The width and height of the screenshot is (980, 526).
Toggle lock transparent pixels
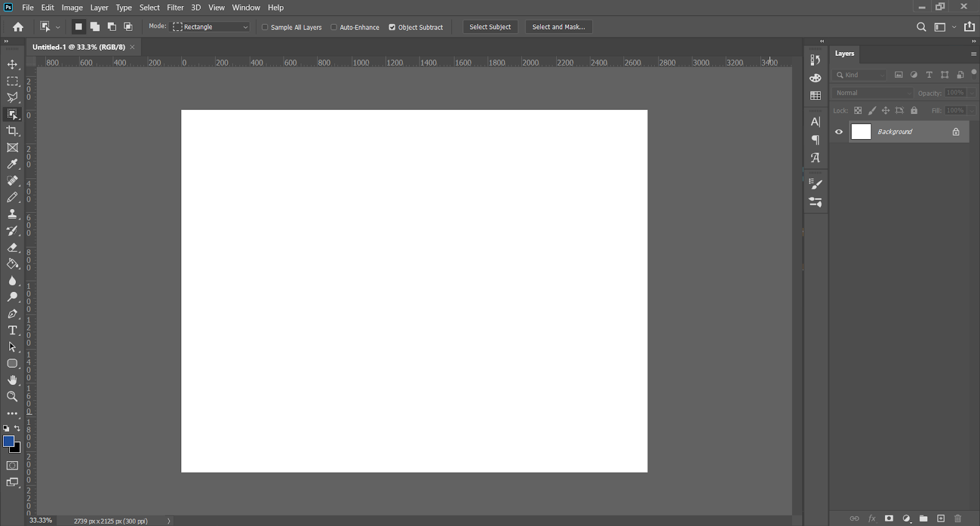point(858,110)
